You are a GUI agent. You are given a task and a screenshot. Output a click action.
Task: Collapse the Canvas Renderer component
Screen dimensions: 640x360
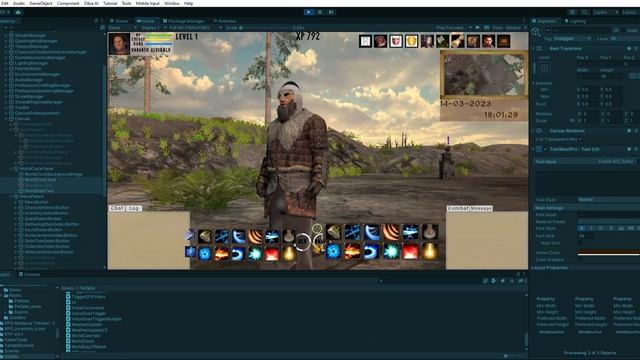coord(534,131)
